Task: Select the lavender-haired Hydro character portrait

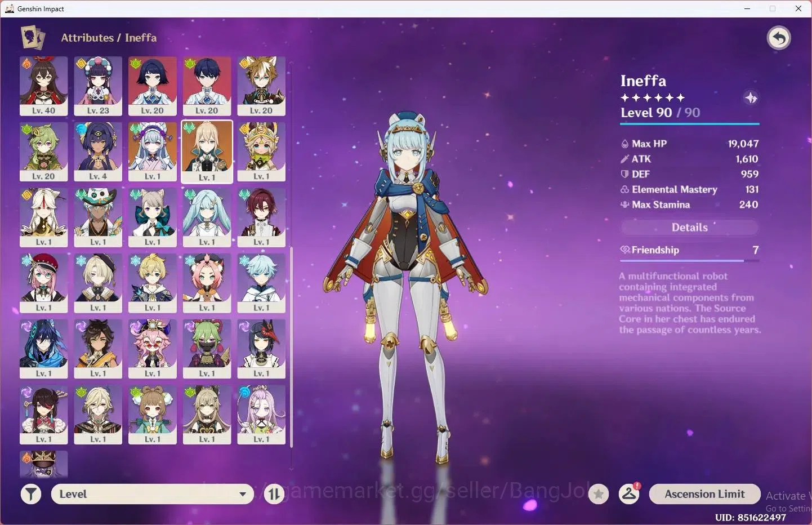Action: (261, 415)
